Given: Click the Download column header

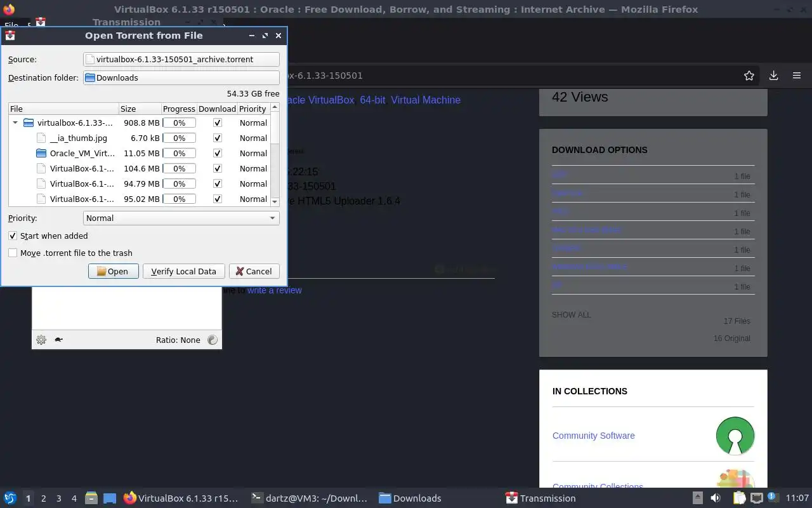Looking at the screenshot, I should [217, 109].
